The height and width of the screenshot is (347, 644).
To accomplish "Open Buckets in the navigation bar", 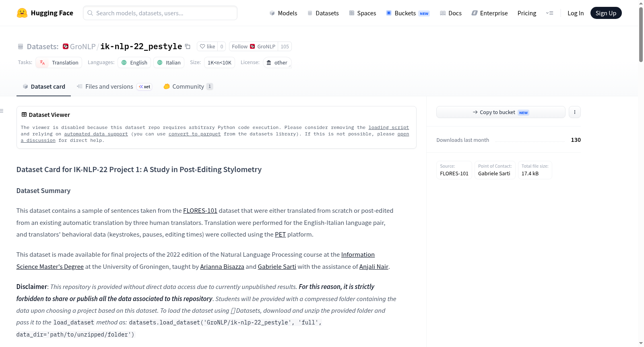I will [x=408, y=13].
